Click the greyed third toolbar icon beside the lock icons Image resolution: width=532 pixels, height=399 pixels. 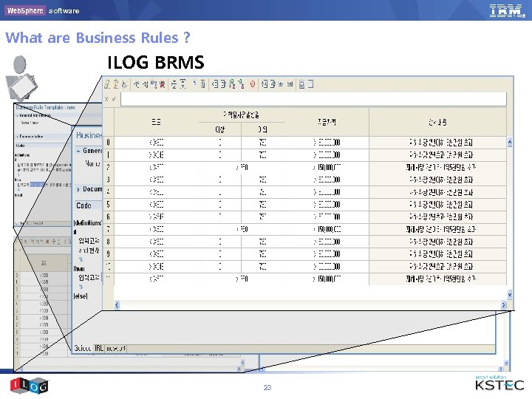(125, 84)
